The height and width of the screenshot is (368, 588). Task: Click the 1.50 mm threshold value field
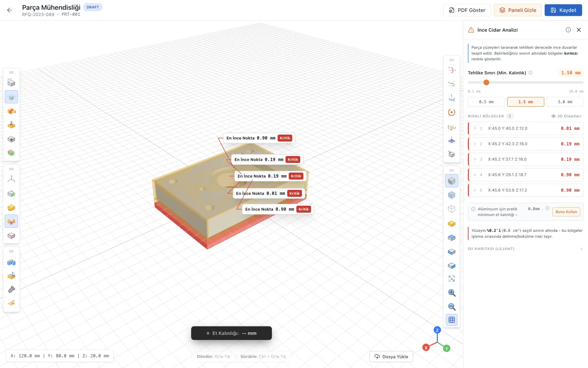pyautogui.click(x=571, y=73)
